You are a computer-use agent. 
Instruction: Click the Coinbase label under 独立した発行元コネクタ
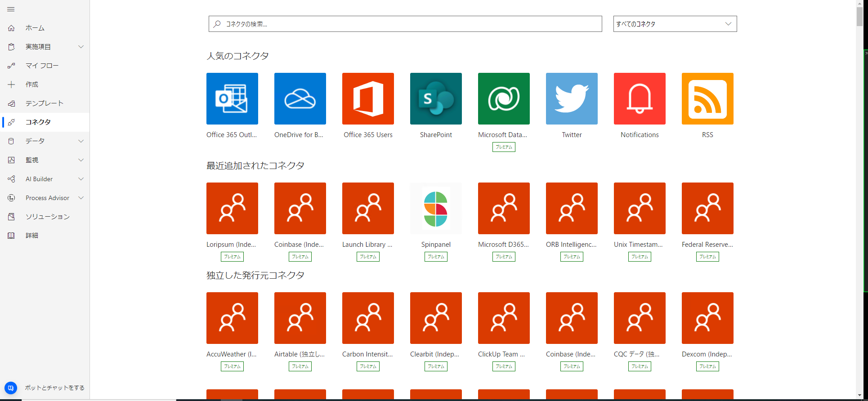pyautogui.click(x=571, y=354)
